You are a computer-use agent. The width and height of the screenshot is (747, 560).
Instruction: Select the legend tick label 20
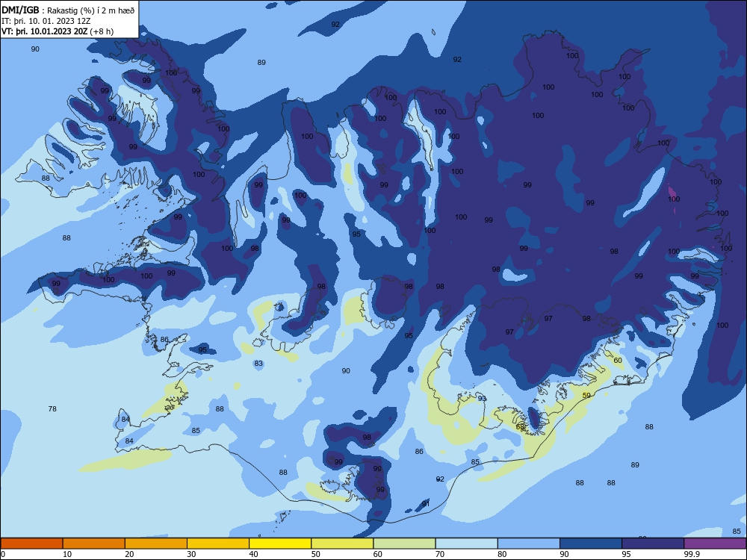(129, 554)
